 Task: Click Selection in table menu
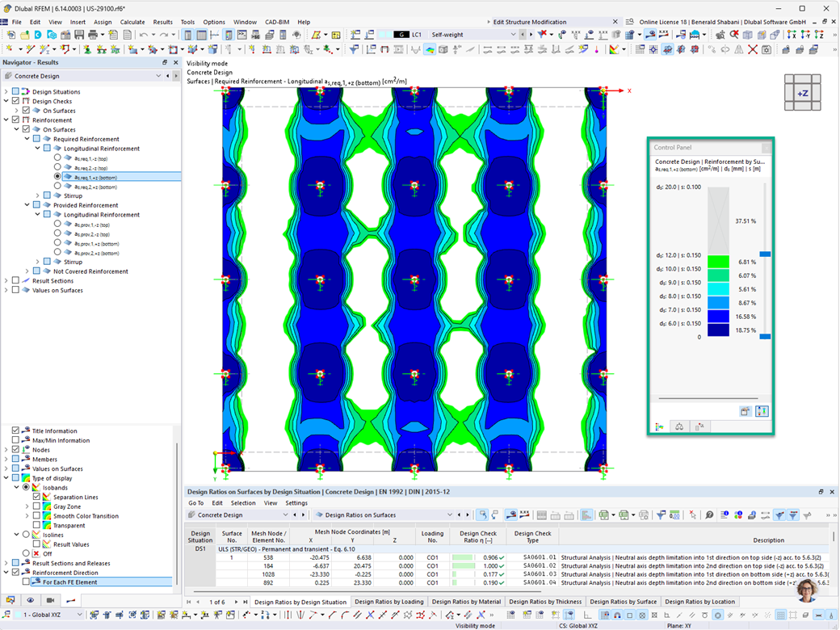242,503
